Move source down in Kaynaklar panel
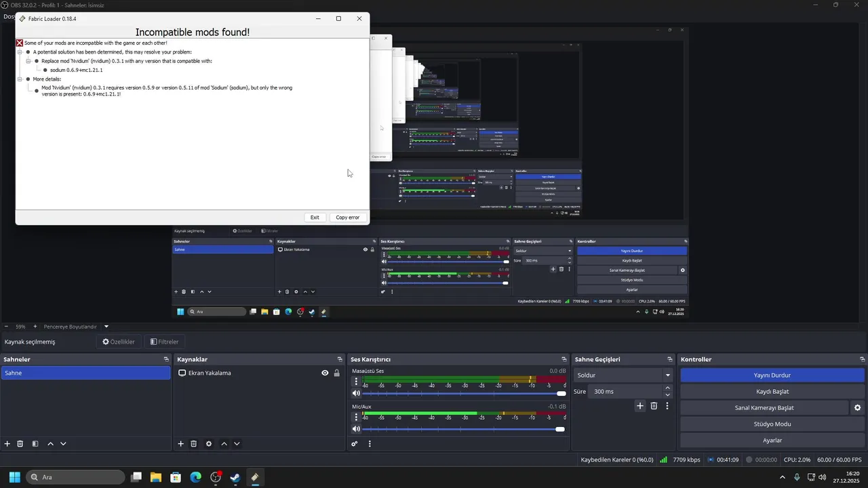The width and height of the screenshot is (868, 488). tap(237, 444)
